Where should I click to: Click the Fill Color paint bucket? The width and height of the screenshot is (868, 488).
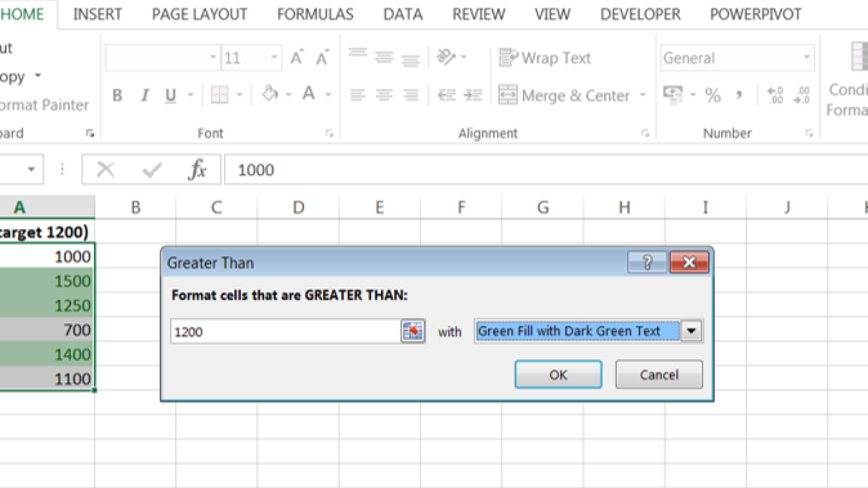pyautogui.click(x=270, y=94)
